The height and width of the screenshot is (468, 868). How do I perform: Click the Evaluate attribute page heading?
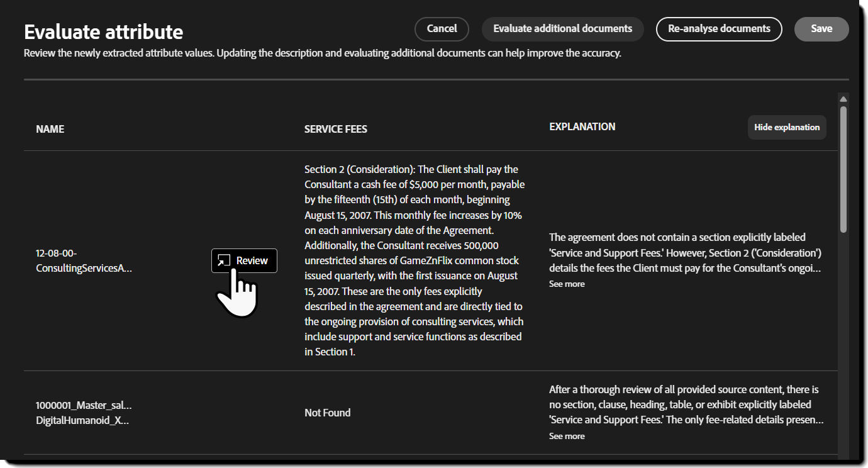(x=103, y=31)
